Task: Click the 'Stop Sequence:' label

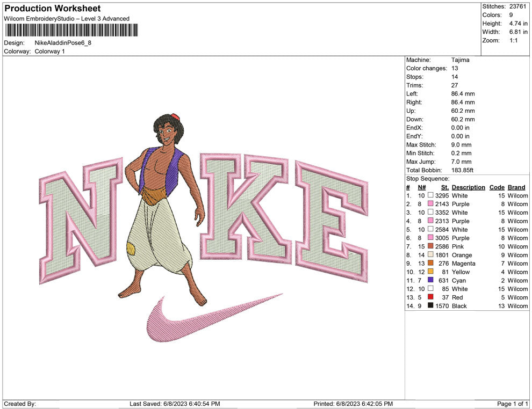Action: tap(428, 179)
